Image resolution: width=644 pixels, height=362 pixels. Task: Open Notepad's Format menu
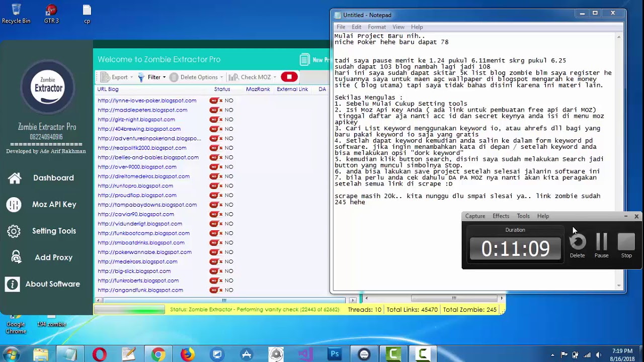click(377, 27)
